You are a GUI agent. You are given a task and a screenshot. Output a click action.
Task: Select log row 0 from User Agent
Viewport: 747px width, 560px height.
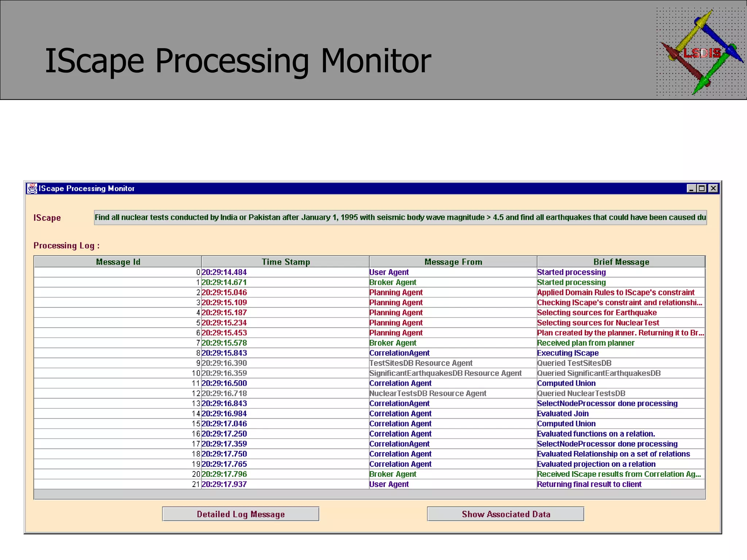(x=389, y=272)
